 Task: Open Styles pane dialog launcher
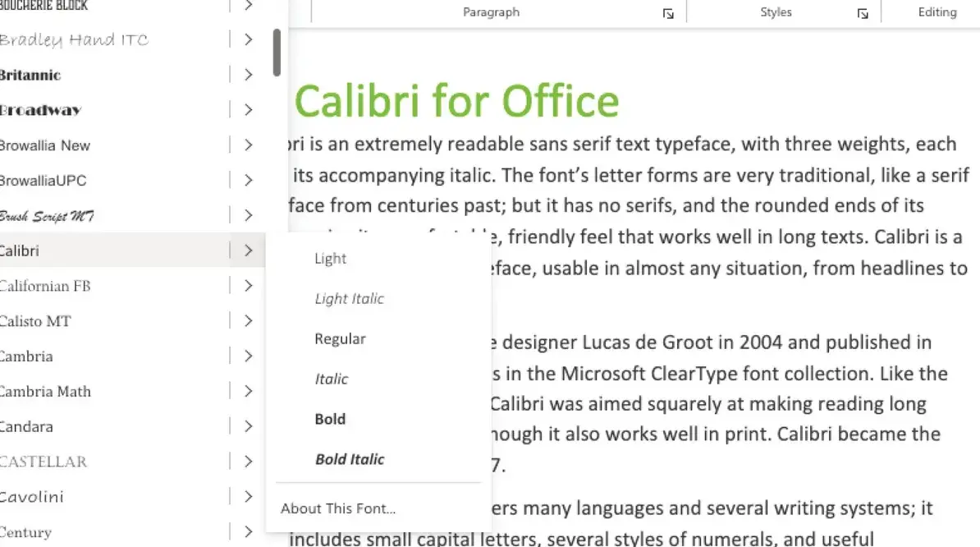pyautogui.click(x=863, y=14)
